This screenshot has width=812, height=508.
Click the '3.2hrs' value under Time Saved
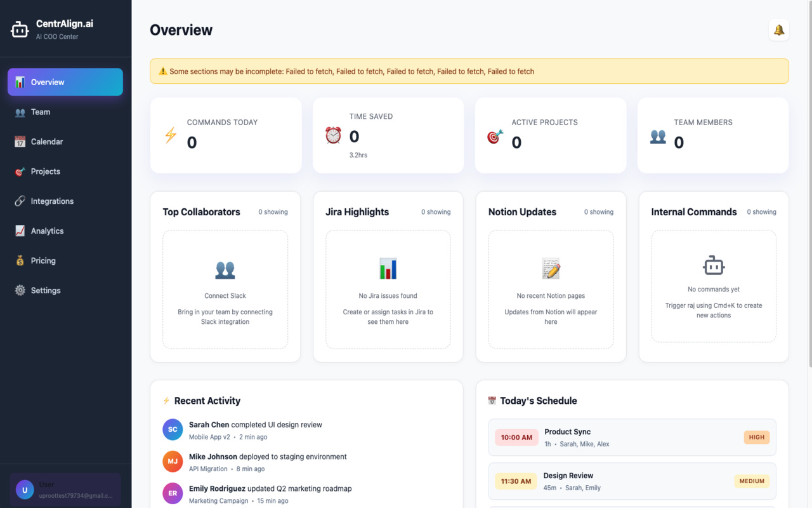tap(358, 155)
